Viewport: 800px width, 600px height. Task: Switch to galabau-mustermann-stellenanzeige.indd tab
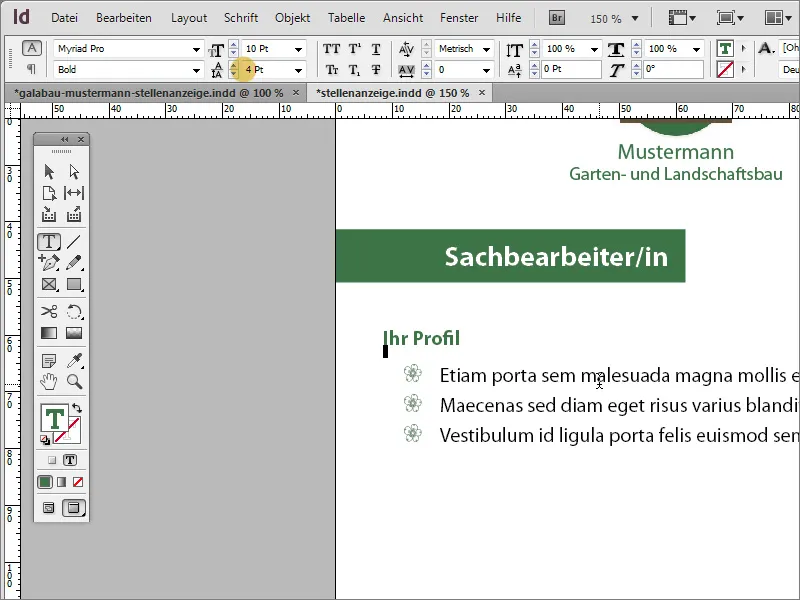point(148,93)
